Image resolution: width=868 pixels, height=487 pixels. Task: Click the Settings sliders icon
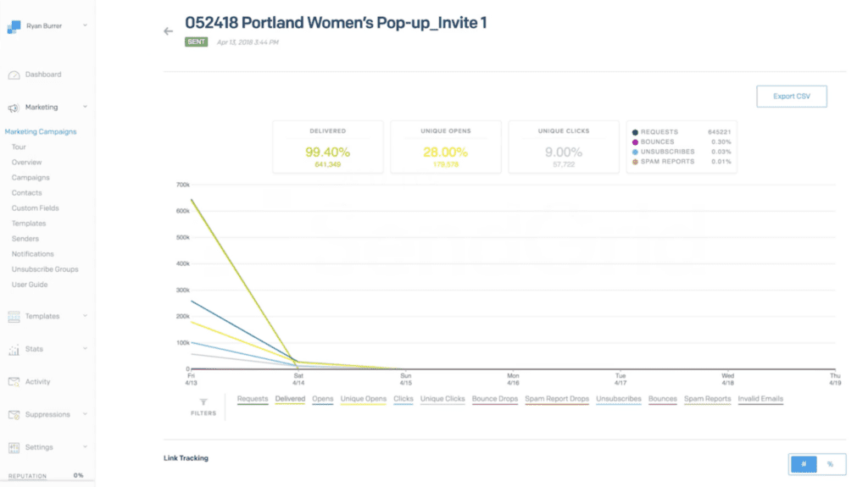[x=14, y=447]
